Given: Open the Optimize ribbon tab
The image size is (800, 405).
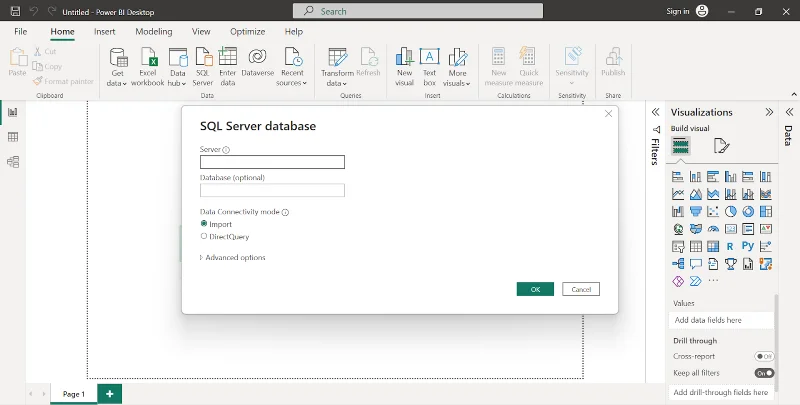Looking at the screenshot, I should [247, 32].
